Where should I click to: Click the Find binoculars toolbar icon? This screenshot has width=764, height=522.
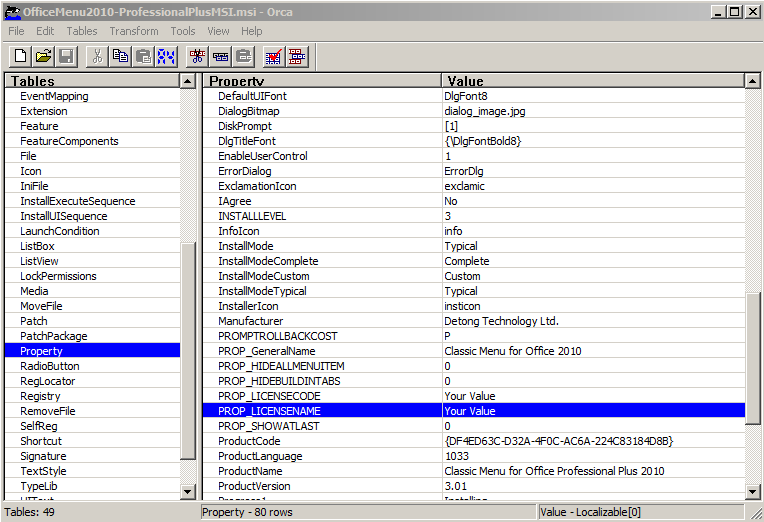(x=166, y=57)
